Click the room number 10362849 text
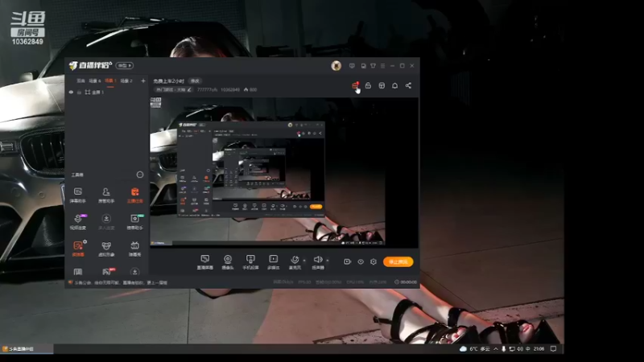Image resolution: width=644 pixels, height=362 pixels. (230, 89)
